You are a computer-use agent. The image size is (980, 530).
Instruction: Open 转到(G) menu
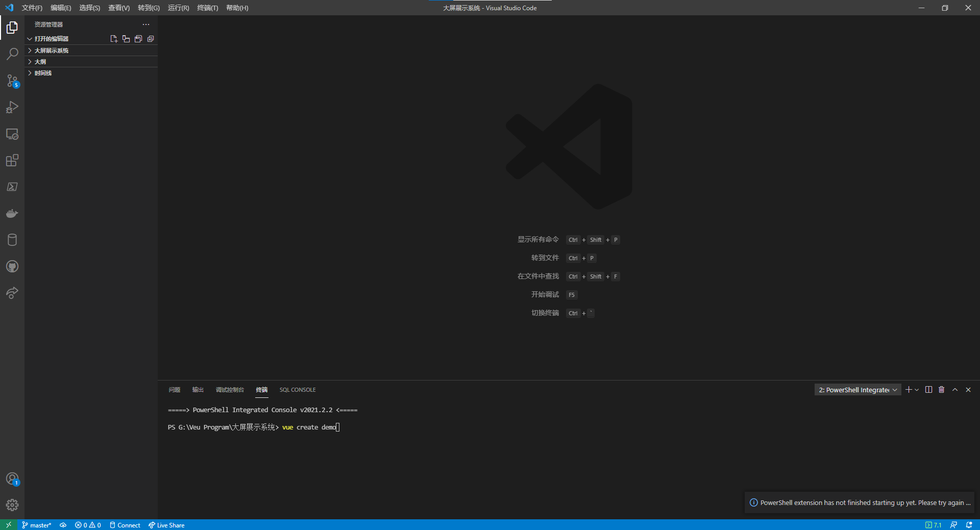pyautogui.click(x=149, y=8)
